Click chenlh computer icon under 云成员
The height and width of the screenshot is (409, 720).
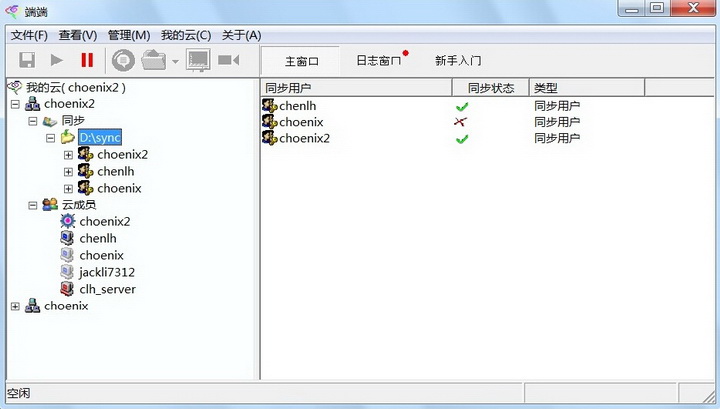point(67,238)
